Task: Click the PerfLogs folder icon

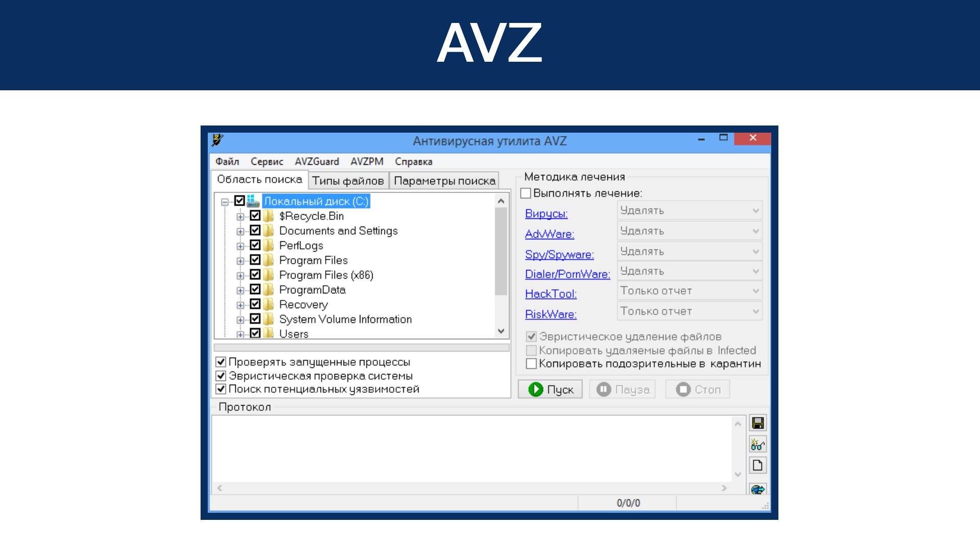Action: tap(268, 245)
